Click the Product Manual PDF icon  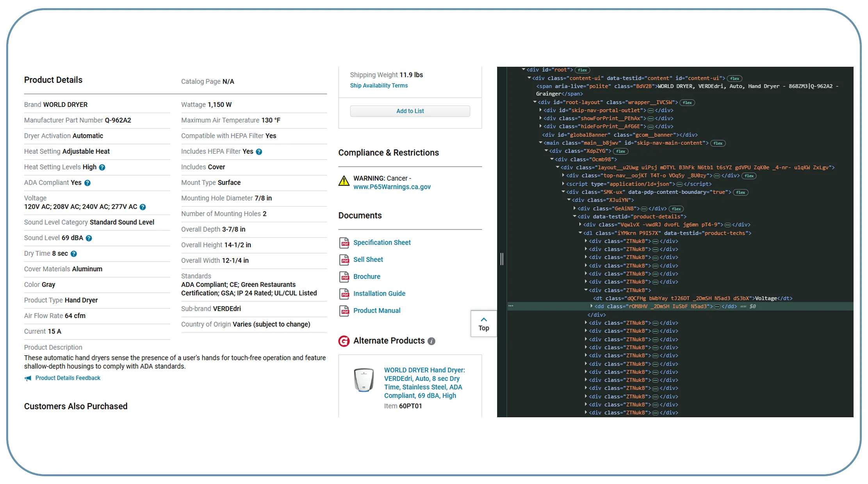pos(344,311)
